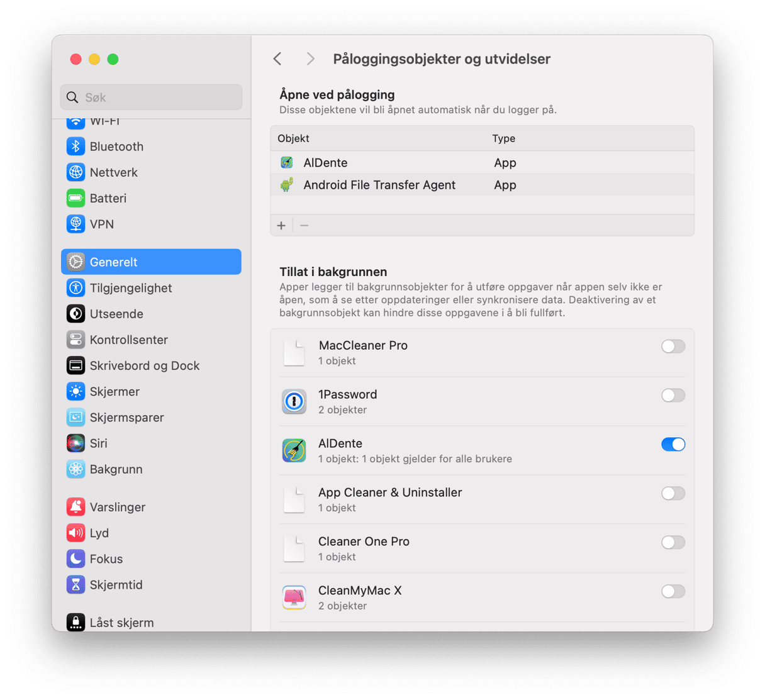Enable Cleaner One Pro toggle
The image size is (765, 700).
click(673, 543)
